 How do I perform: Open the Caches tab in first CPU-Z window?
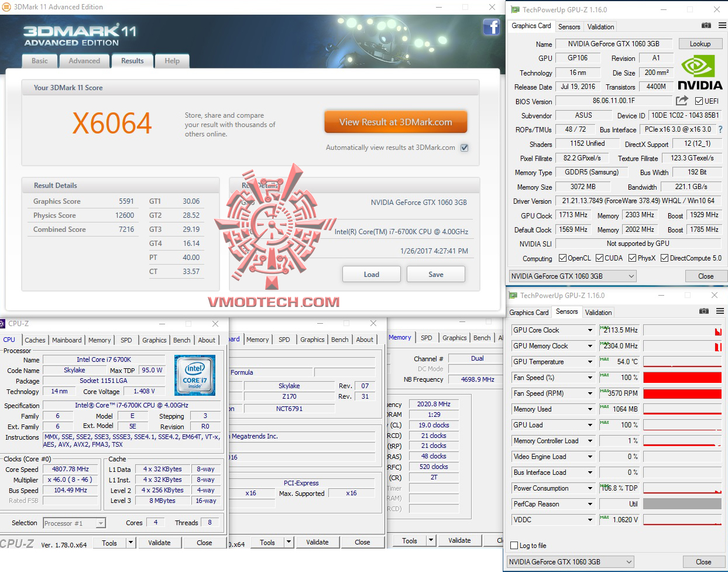coord(35,340)
